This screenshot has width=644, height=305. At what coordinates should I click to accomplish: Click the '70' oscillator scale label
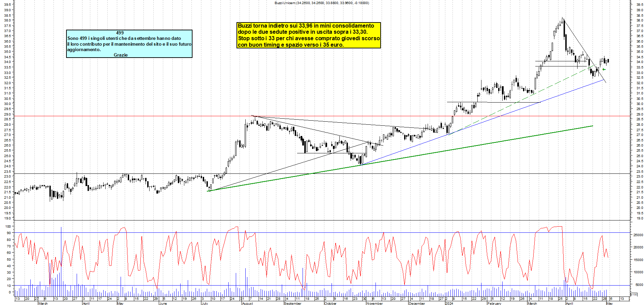(x=9, y=246)
